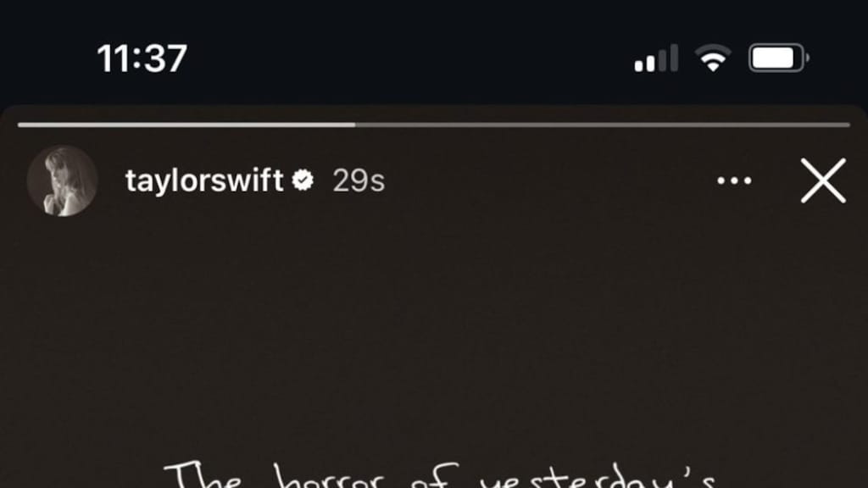Tap the cellular signal bars icon

[656, 58]
